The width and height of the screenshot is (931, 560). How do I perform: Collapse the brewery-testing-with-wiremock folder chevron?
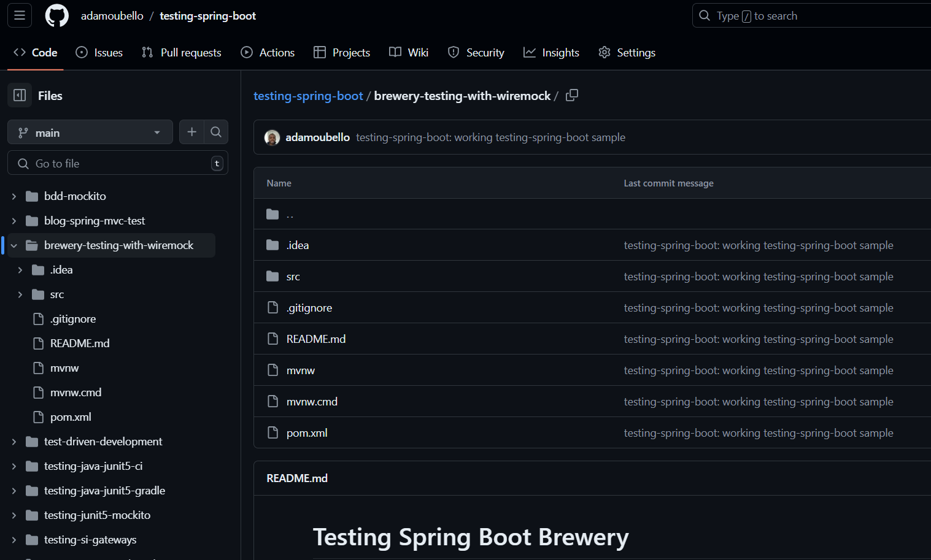click(x=14, y=245)
